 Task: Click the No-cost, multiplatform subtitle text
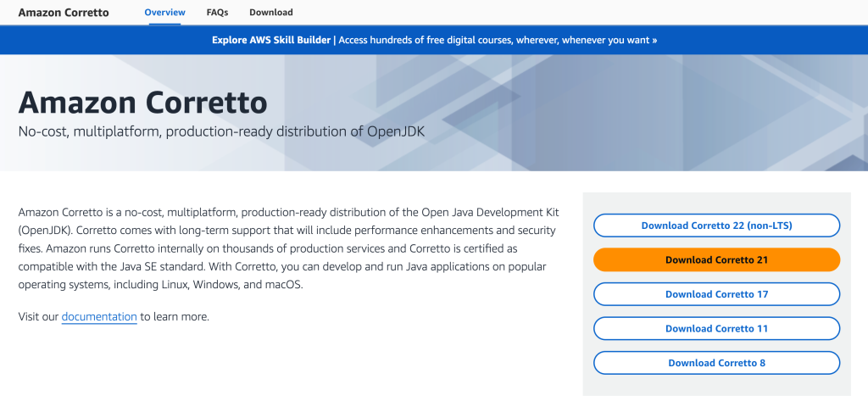click(x=221, y=131)
